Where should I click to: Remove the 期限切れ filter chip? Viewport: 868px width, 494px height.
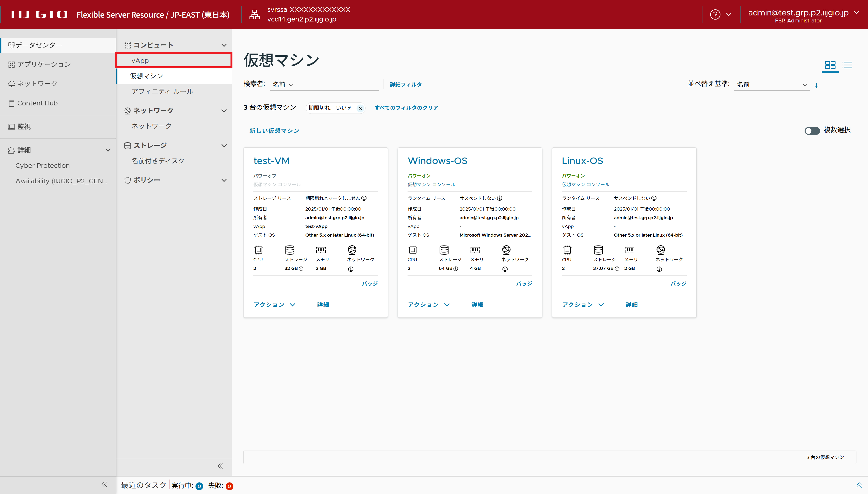click(x=360, y=108)
